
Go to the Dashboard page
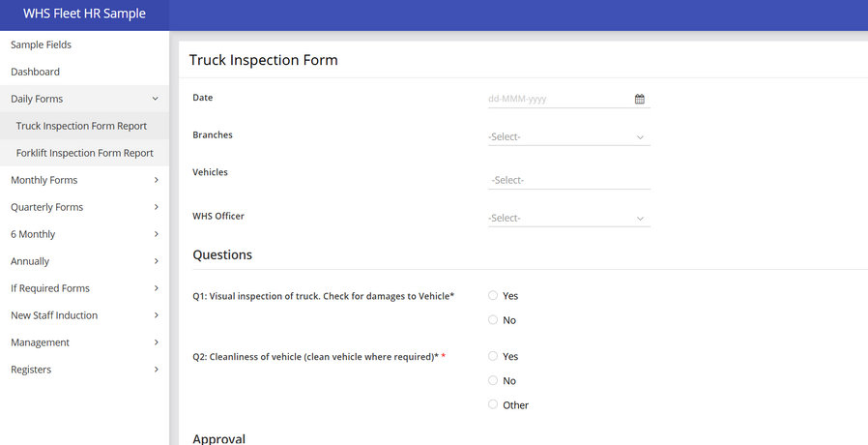click(36, 72)
